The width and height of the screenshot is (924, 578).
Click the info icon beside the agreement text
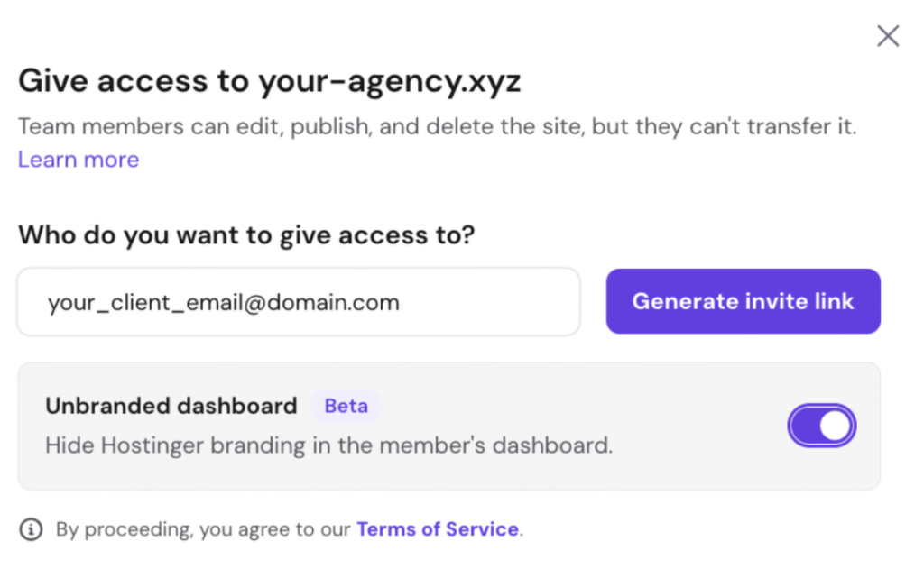point(31,529)
